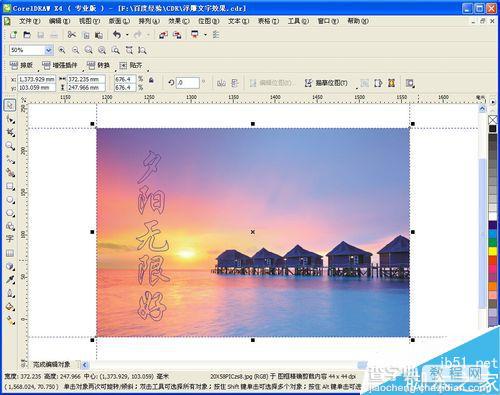Toggle the lock aspect ratio padlock
This screenshot has width=500, height=395.
click(x=151, y=80)
